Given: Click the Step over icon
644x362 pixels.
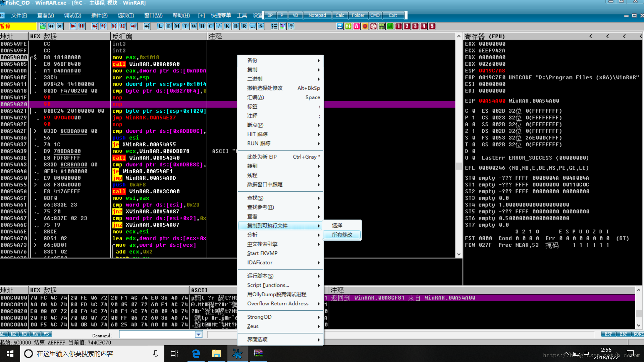Looking at the screenshot, I should point(103,26).
